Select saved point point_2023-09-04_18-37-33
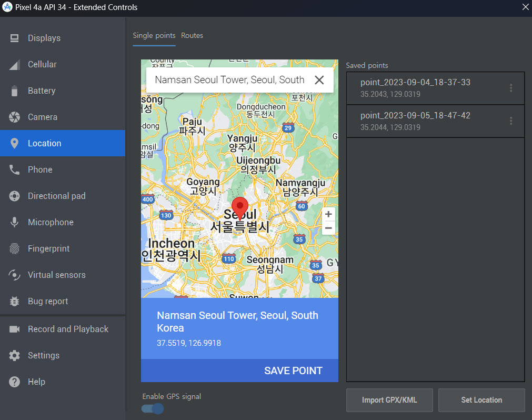The height and width of the screenshot is (420, 532). 435,88
